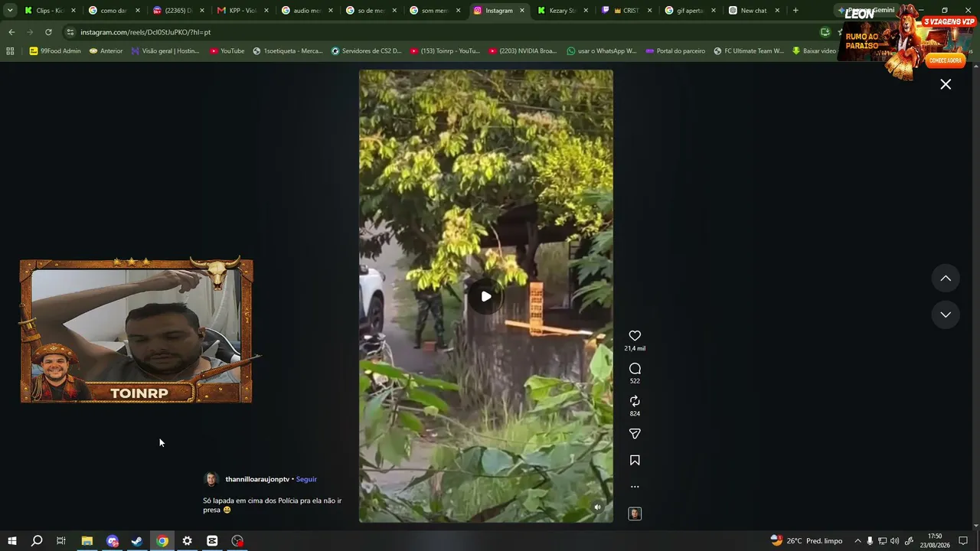980x551 pixels.
Task: Open the 'YouTube' bookmark
Action: pos(227,51)
